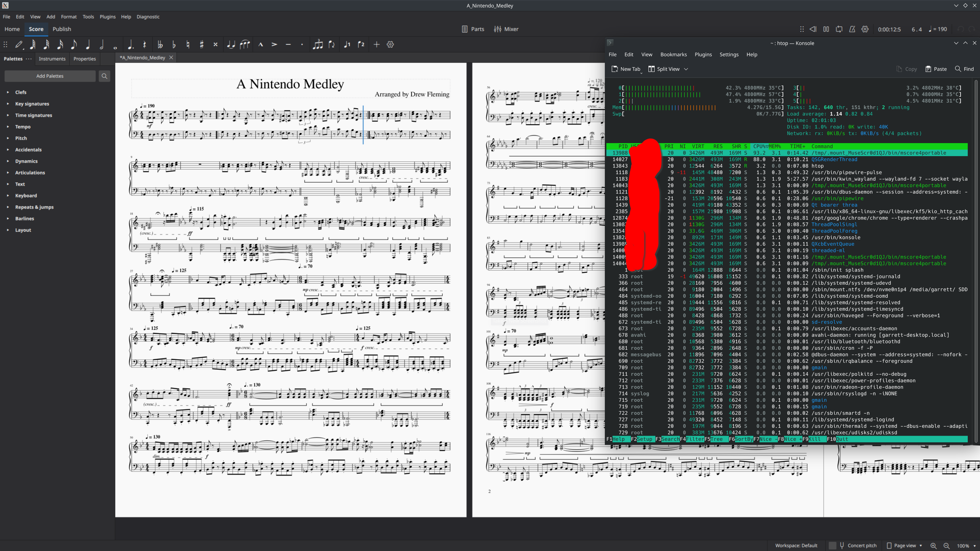Toggle the sharp accidental
The image size is (980, 551).
202,44
